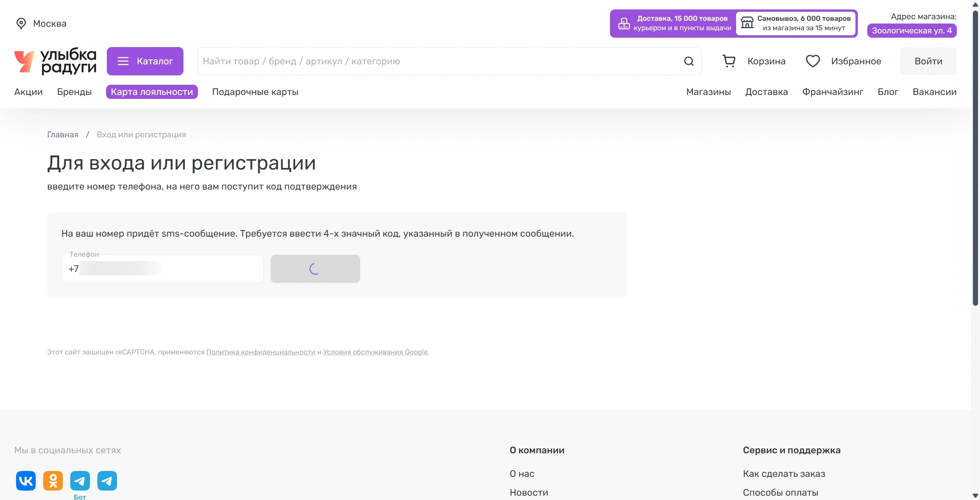Click the store pickup icon

(747, 23)
